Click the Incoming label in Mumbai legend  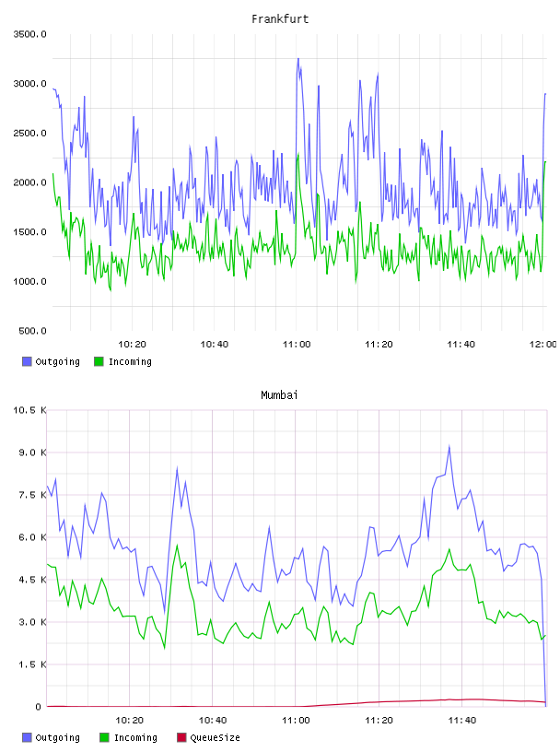click(135, 737)
